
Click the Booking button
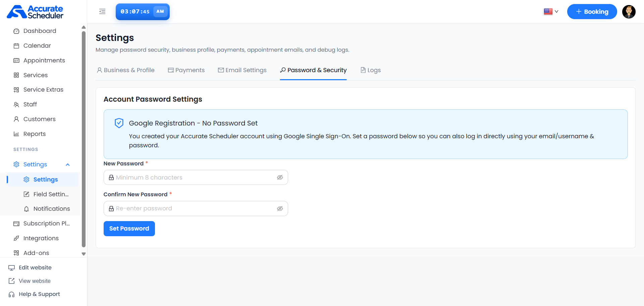coord(592,12)
